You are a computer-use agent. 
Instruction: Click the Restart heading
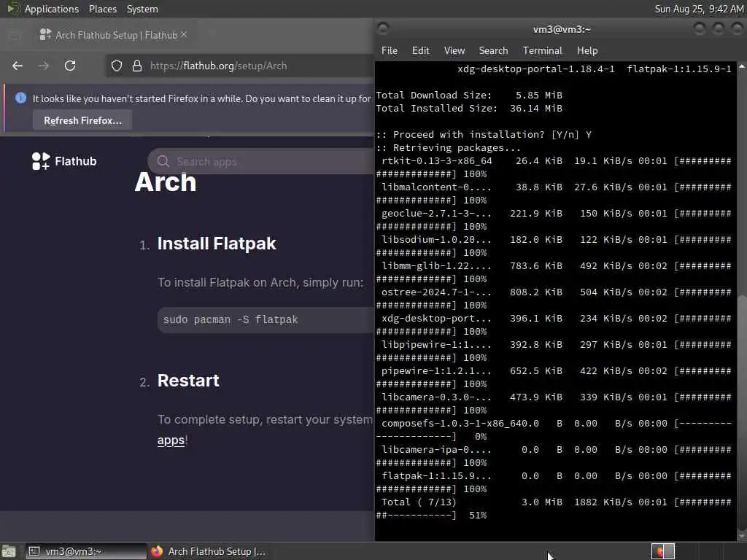coord(188,381)
